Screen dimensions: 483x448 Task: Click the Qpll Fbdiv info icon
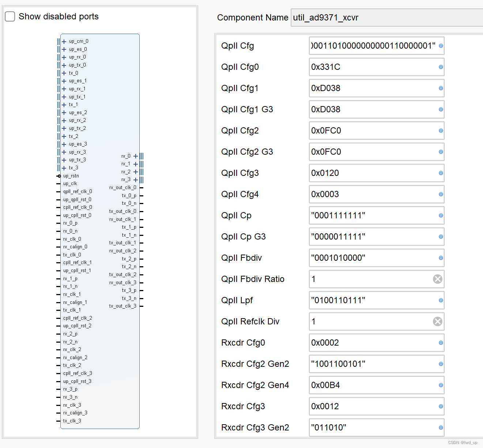pyautogui.click(x=441, y=258)
